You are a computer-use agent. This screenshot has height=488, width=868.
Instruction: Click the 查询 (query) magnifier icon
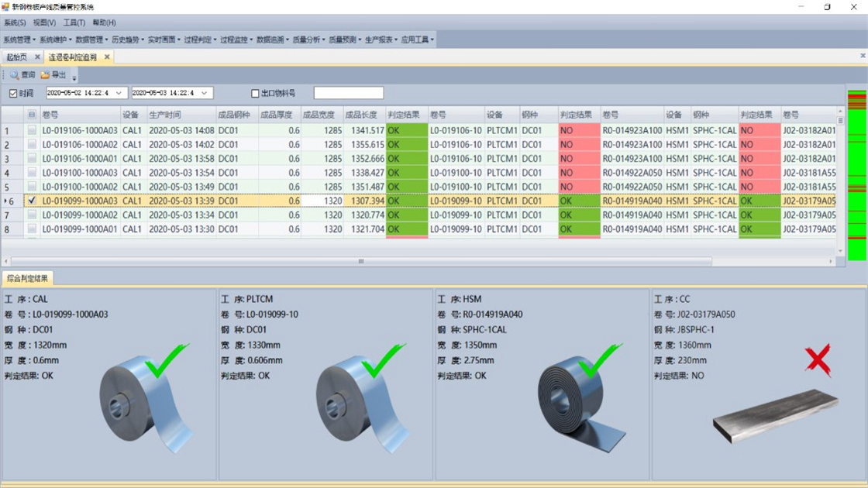[14, 75]
